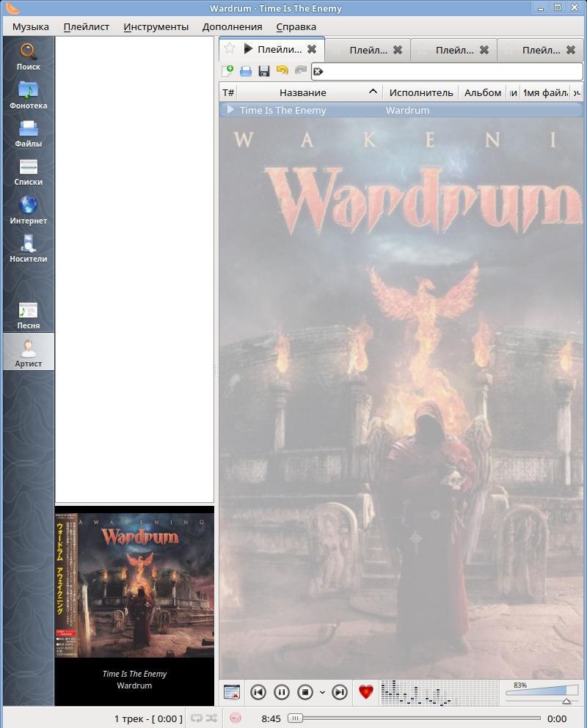Toggle Last.fm scrobbling button
The height and width of the screenshot is (728, 587).
click(236, 718)
